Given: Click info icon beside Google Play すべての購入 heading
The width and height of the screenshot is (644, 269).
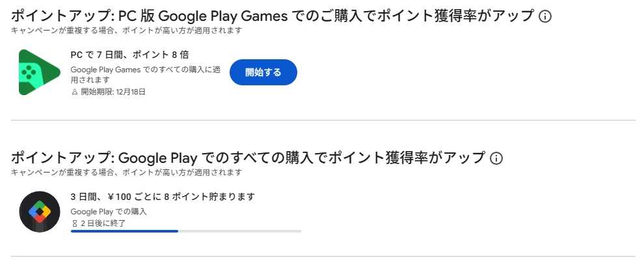Looking at the screenshot, I should click(x=496, y=158).
